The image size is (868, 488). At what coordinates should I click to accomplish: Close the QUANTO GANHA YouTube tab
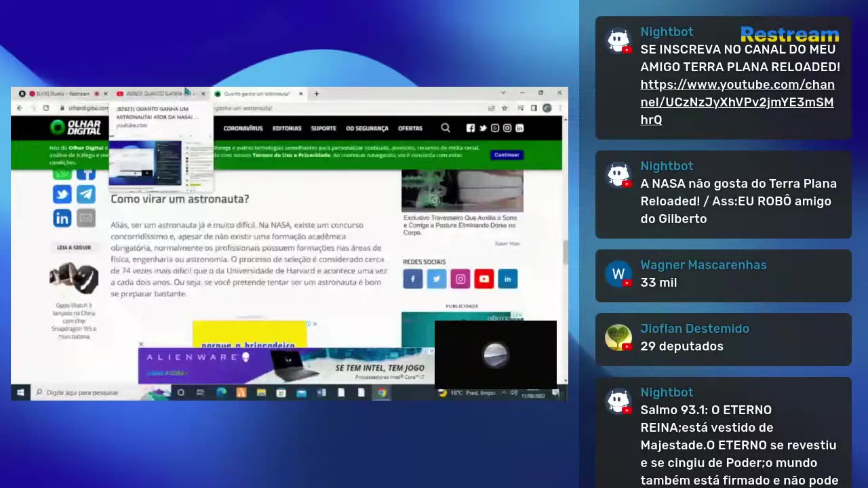(203, 94)
